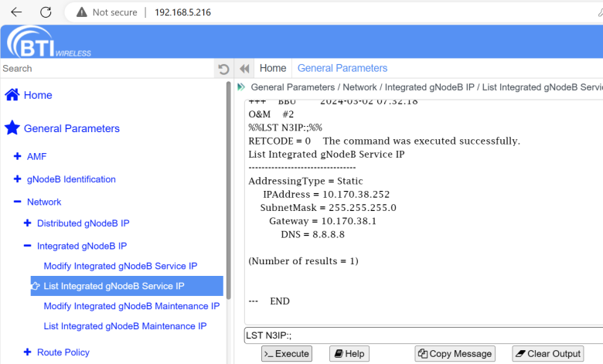Expand the Distributed gNodeB IP node
Image resolution: width=603 pixels, height=364 pixels.
pos(28,223)
